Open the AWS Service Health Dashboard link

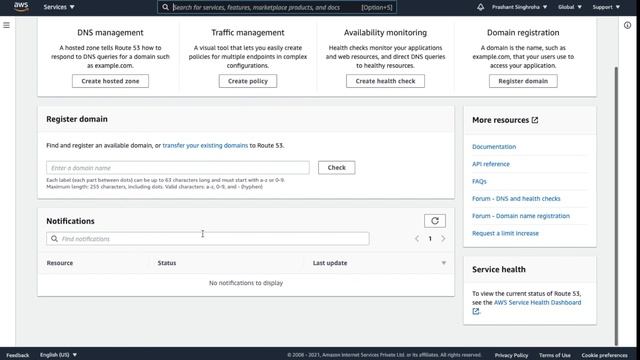(x=538, y=302)
